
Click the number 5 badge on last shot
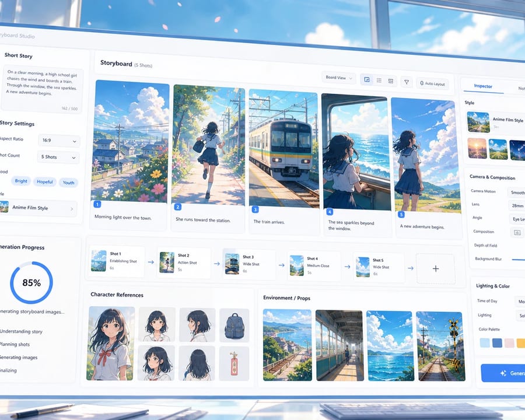(x=401, y=215)
